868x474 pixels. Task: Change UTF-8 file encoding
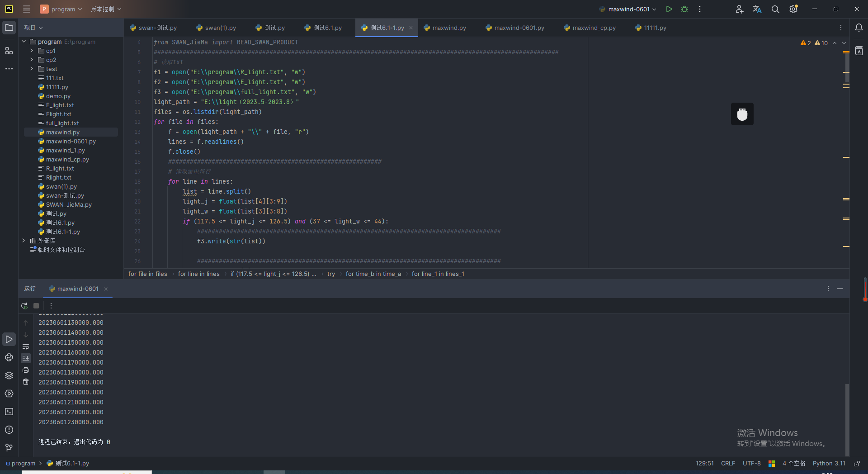[x=751, y=464]
